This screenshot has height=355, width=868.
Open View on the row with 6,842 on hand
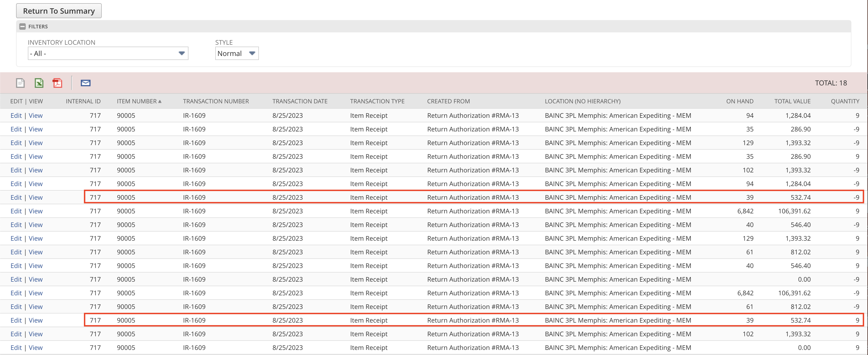(x=36, y=211)
